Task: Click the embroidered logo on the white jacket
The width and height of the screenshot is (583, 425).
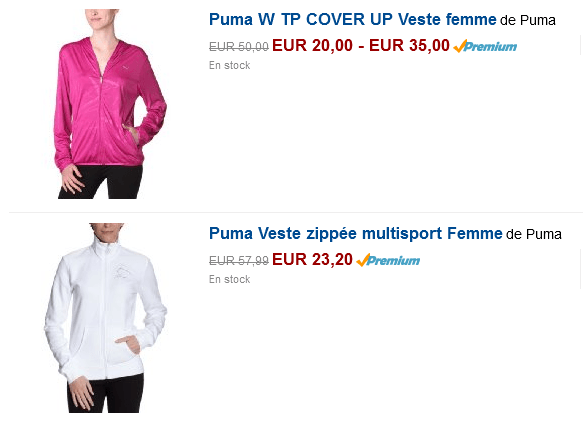Action: [x=121, y=271]
